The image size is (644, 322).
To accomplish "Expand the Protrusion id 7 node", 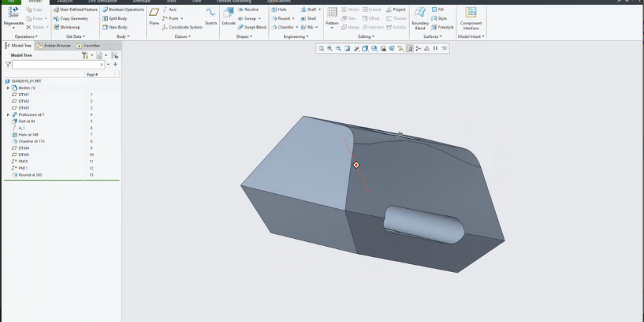I will [8, 114].
